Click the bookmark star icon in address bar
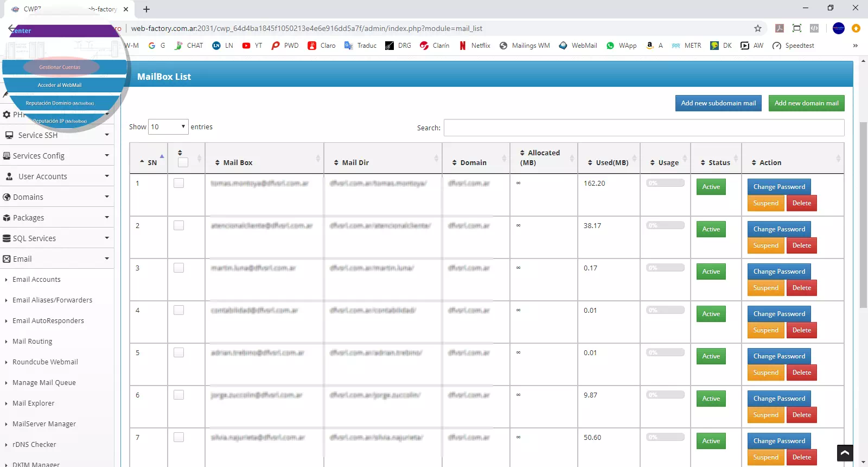The height and width of the screenshot is (467, 868). [758, 28]
